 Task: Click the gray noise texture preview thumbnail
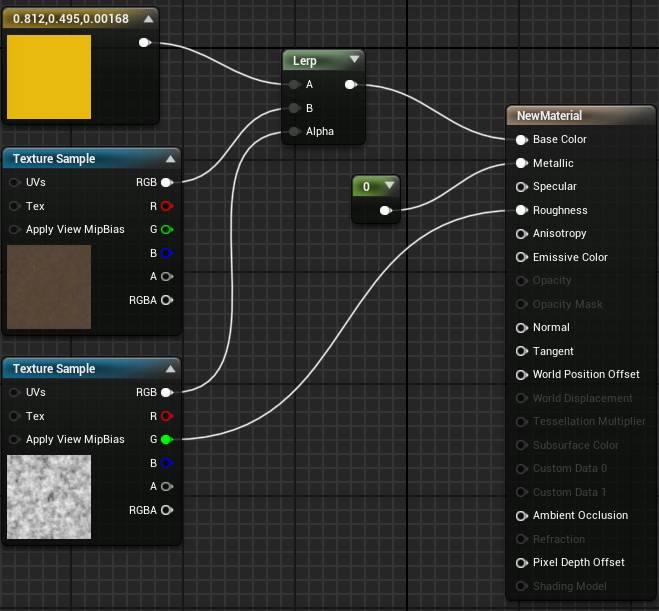pos(49,497)
